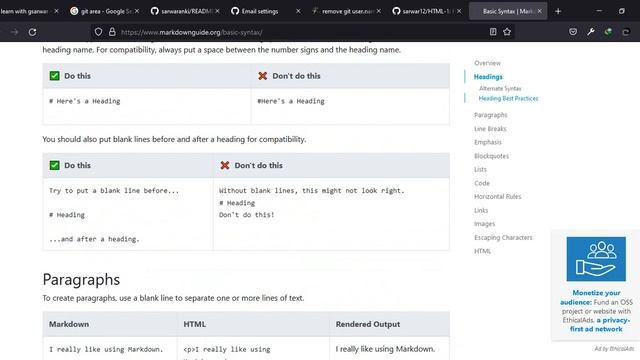Close the 'Basic Syntax' tab
640x360 pixels.
(540, 11)
